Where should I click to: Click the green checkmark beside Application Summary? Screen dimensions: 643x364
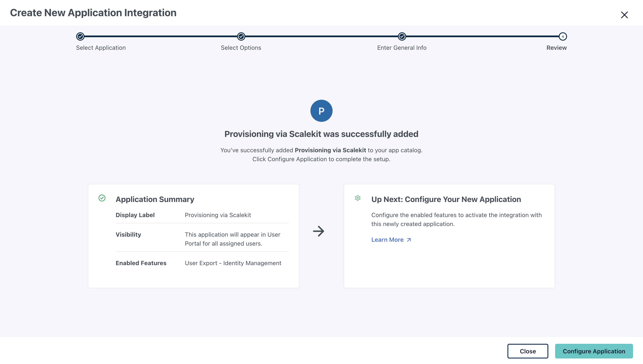point(102,198)
